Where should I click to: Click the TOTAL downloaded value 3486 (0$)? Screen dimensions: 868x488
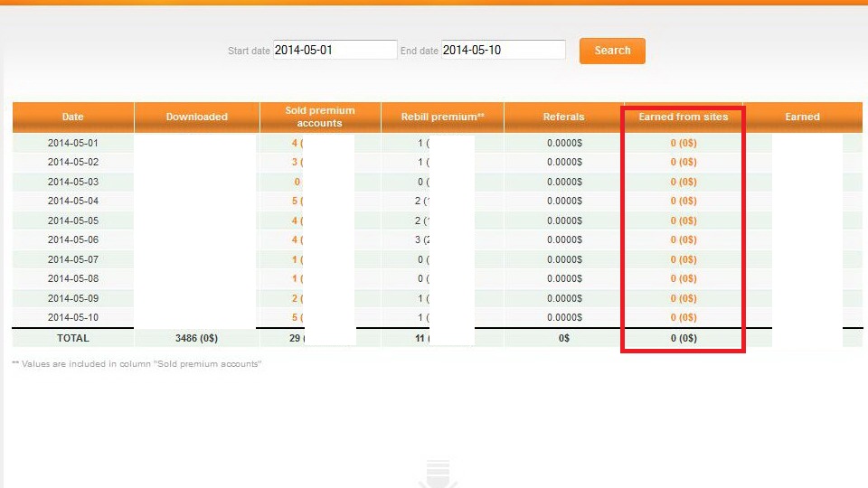click(196, 338)
